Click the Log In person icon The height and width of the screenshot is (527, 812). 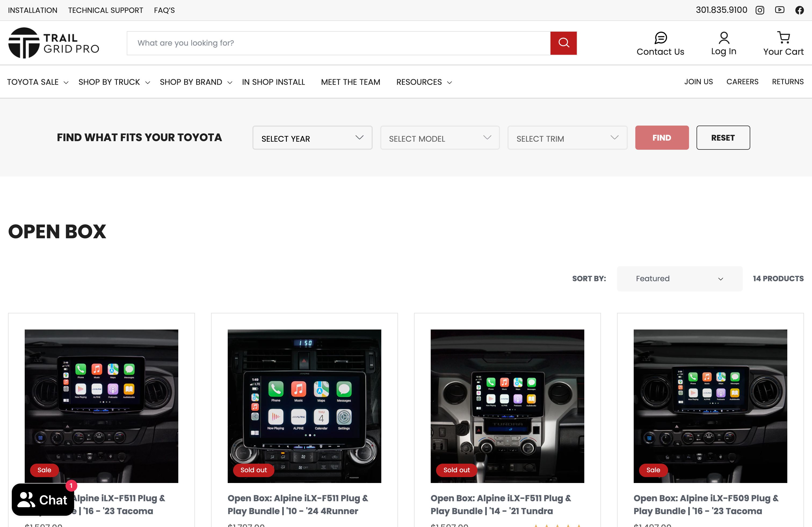click(724, 38)
